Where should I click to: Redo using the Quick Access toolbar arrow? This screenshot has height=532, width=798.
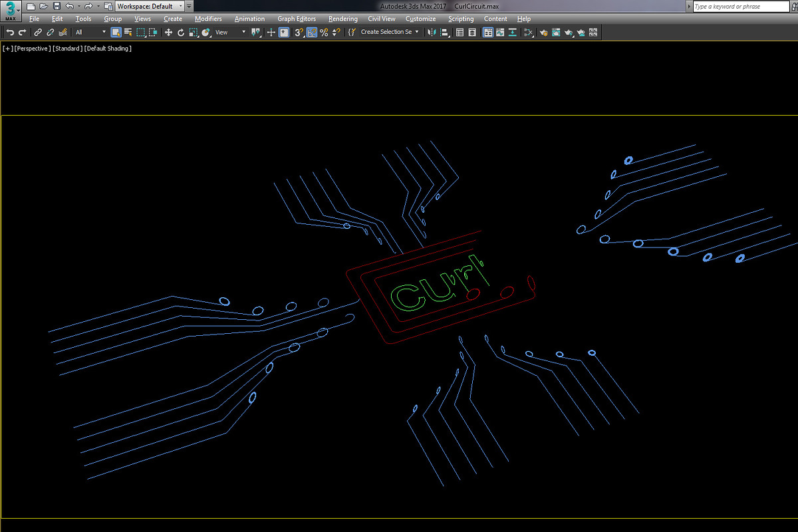pyautogui.click(x=88, y=6)
